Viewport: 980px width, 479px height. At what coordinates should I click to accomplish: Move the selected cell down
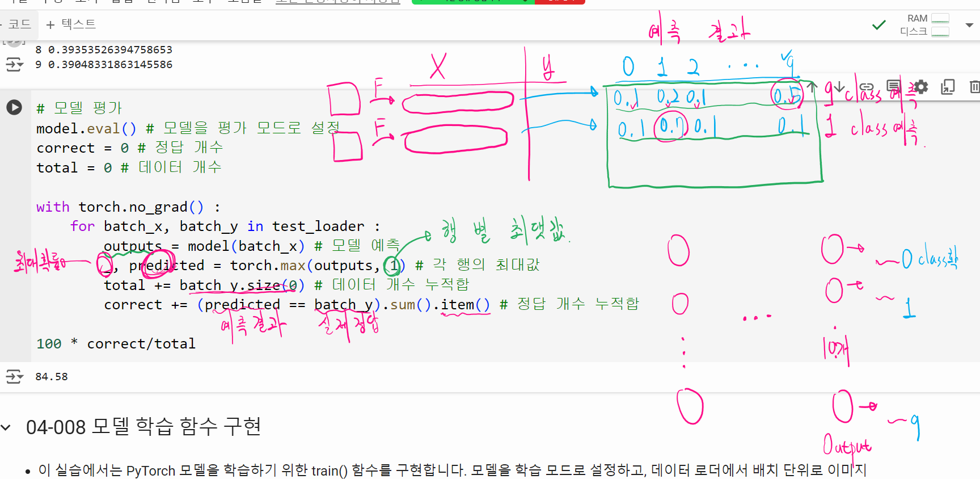point(839,87)
